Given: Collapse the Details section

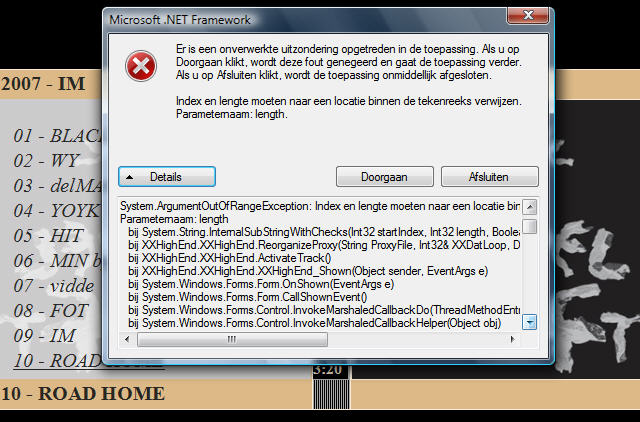Looking at the screenshot, I should [x=167, y=177].
